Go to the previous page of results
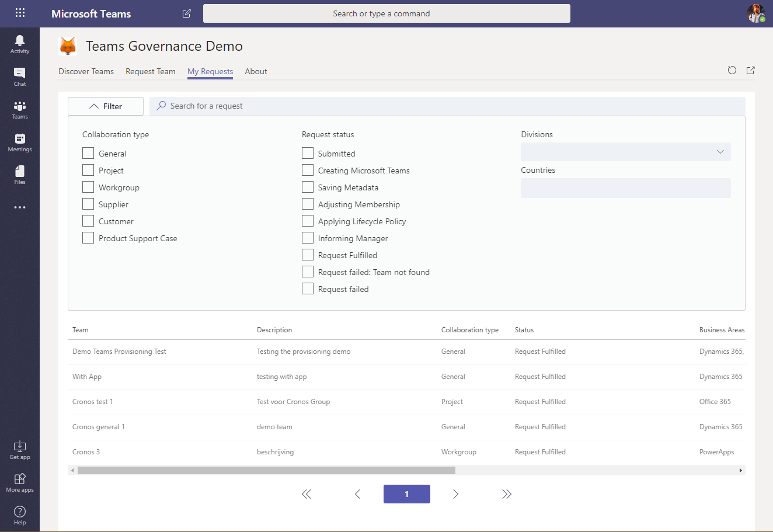Screen dimensions: 773x532 (x=357, y=494)
